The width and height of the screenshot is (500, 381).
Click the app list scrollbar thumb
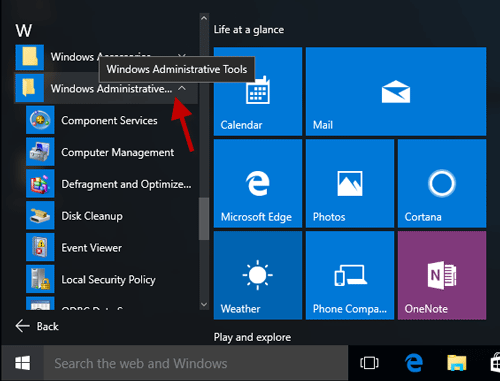tap(204, 219)
